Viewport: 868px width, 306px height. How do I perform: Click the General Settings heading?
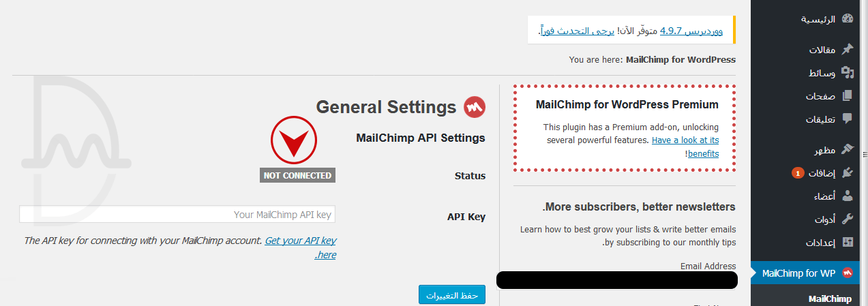386,107
